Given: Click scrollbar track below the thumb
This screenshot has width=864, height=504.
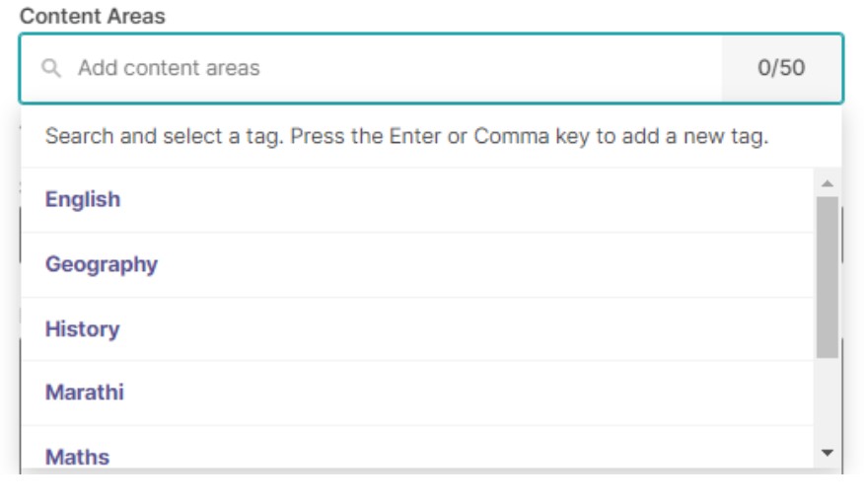Looking at the screenshot, I should (x=827, y=401).
